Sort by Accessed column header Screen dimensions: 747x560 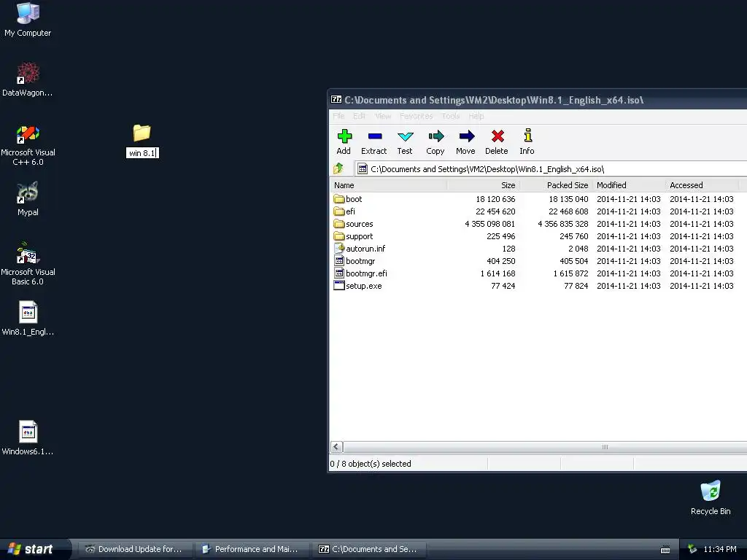[x=702, y=185]
